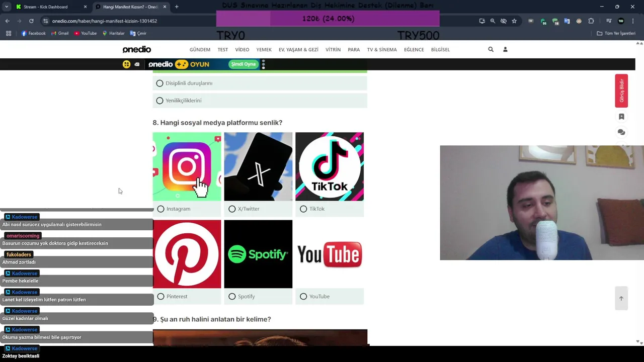This screenshot has width=644, height=362.
Task: Open the Facebook bookmark
Action: tap(33, 33)
